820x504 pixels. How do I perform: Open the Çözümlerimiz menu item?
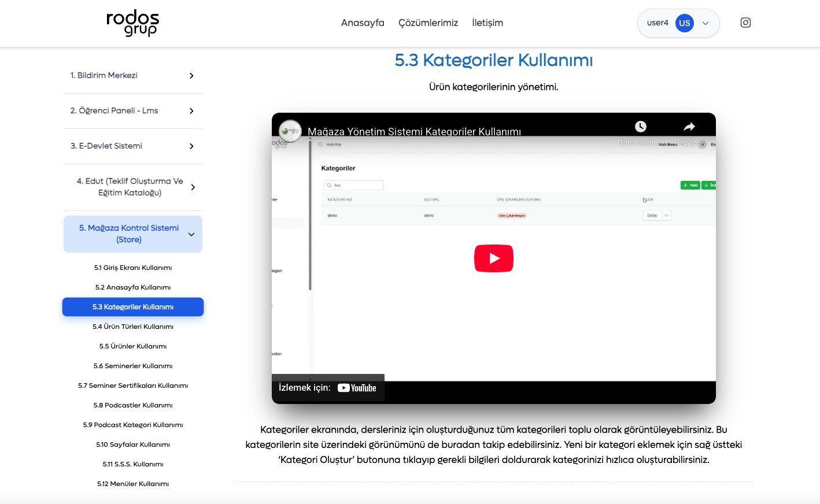(428, 23)
